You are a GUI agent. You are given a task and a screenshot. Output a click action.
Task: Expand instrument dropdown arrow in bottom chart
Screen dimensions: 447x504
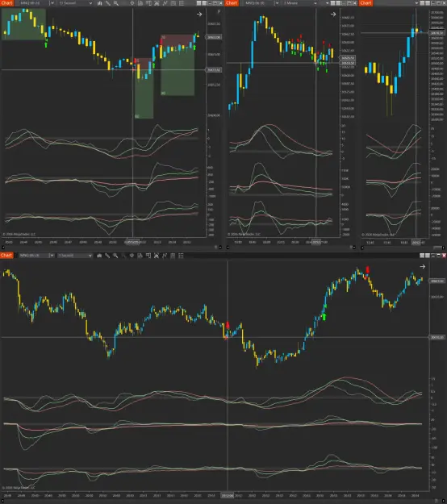(x=52, y=256)
